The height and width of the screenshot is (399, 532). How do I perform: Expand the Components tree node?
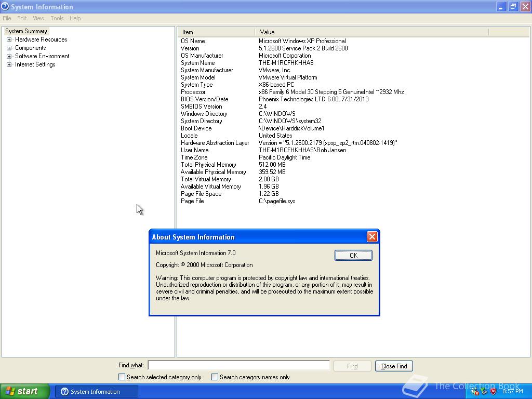pos(9,48)
